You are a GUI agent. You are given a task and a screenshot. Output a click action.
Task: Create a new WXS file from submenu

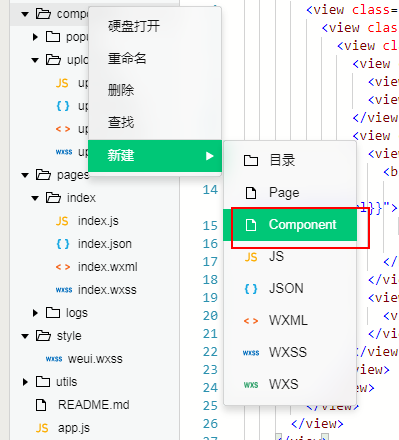(x=290, y=384)
